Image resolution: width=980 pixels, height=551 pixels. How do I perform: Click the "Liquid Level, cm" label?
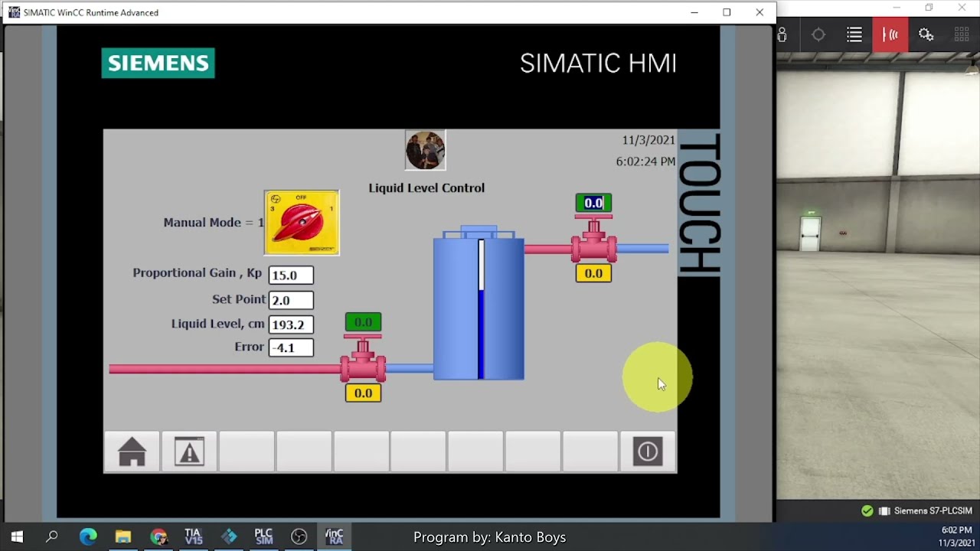coord(218,324)
